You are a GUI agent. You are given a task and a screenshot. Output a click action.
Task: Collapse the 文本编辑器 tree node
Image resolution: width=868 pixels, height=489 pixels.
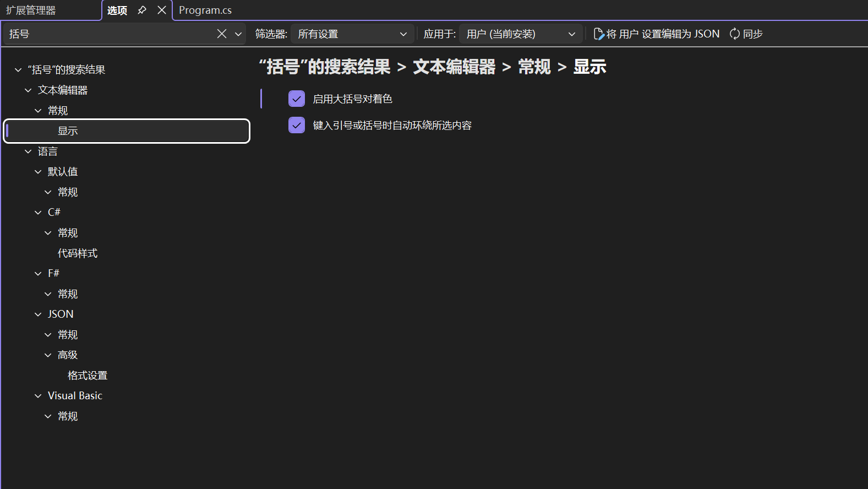28,90
